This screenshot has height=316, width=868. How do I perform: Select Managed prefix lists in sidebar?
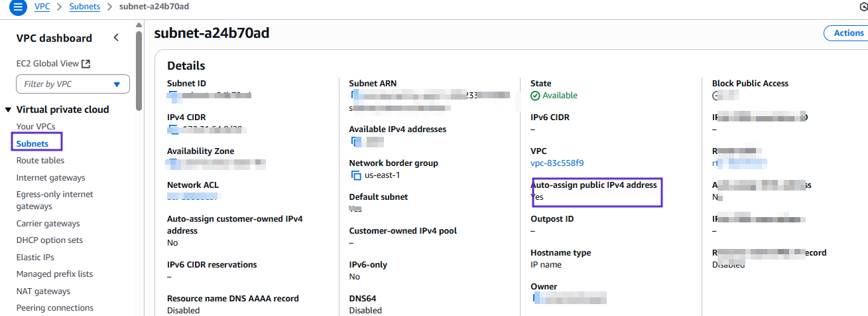coord(54,274)
